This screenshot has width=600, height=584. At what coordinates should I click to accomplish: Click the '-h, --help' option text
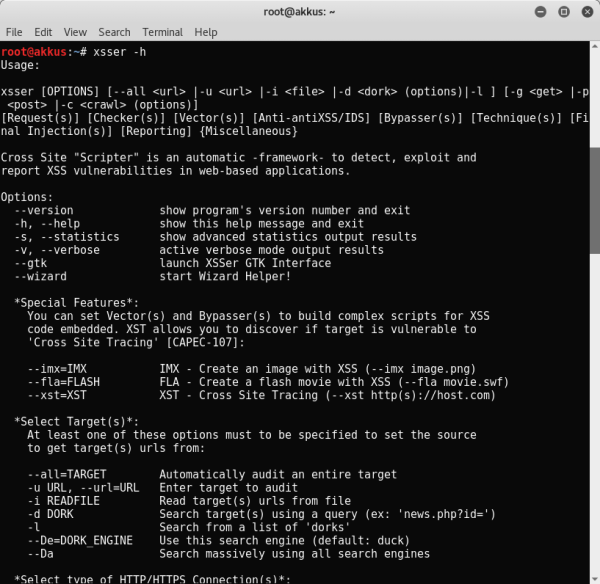pyautogui.click(x=47, y=224)
